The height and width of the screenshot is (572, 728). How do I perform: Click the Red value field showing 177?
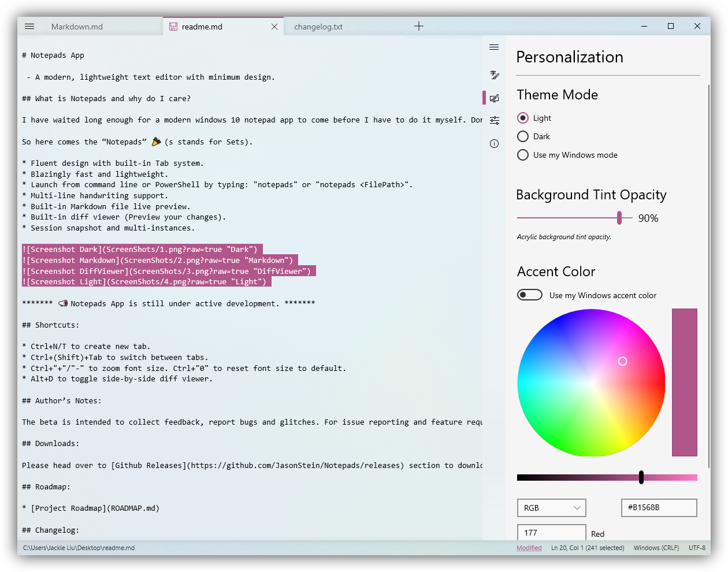pos(552,533)
